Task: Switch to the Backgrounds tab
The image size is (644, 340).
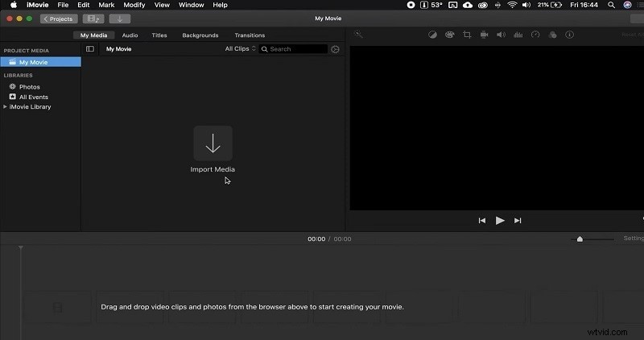Action: [x=200, y=35]
